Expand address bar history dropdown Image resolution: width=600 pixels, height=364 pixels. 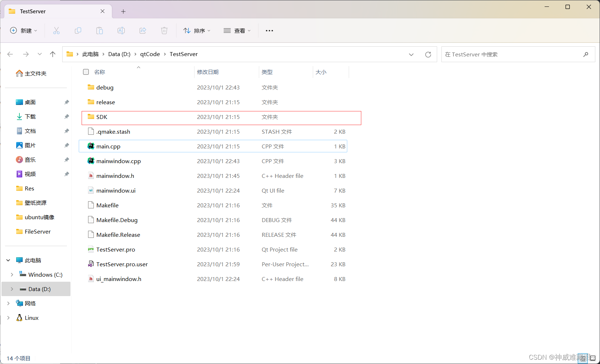point(411,55)
